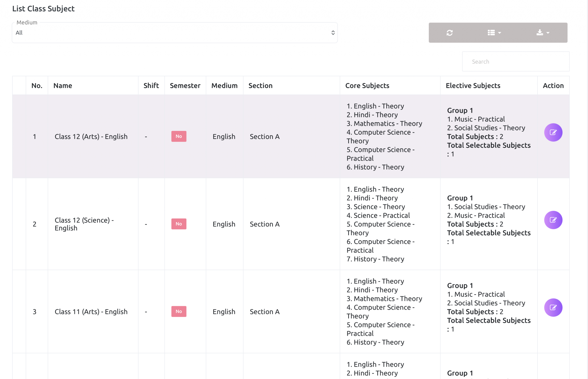The image size is (588, 379).
Task: Click the refresh table icon
Action: [x=449, y=33]
